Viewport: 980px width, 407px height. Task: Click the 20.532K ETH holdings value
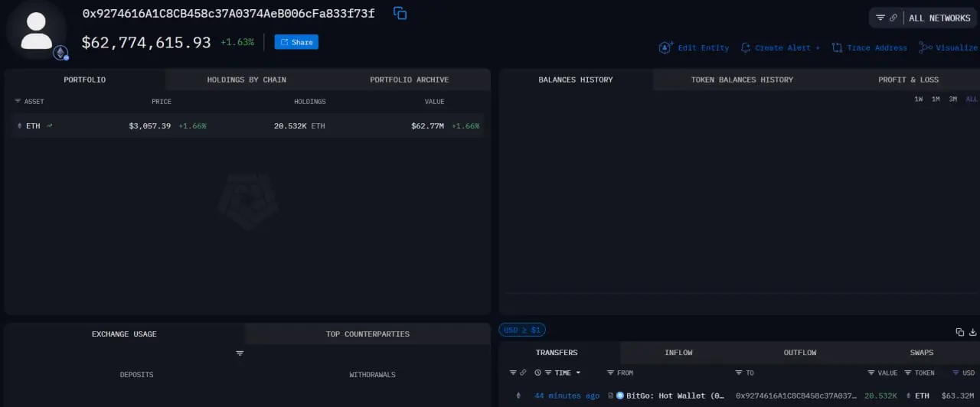(x=299, y=125)
